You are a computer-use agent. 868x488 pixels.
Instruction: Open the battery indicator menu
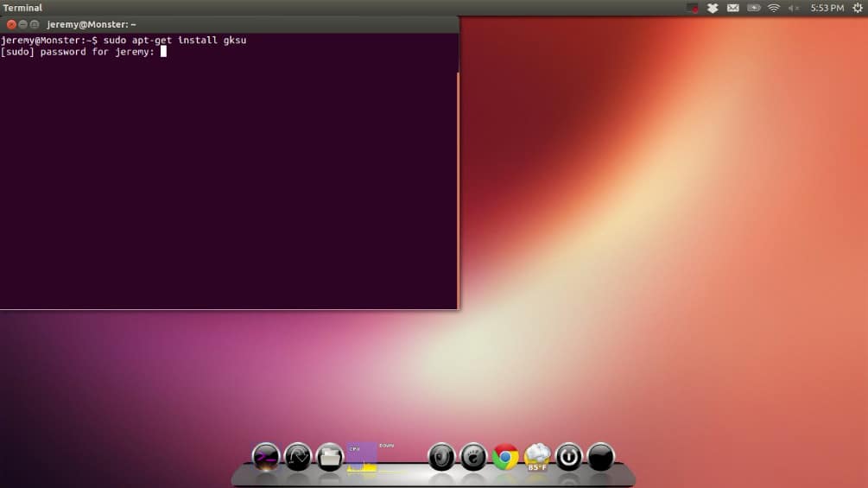[753, 8]
